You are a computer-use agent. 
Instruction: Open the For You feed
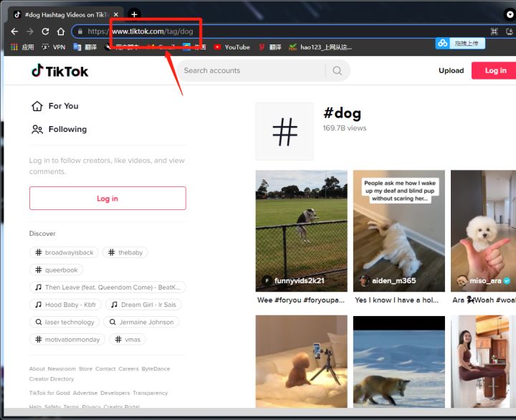55,106
